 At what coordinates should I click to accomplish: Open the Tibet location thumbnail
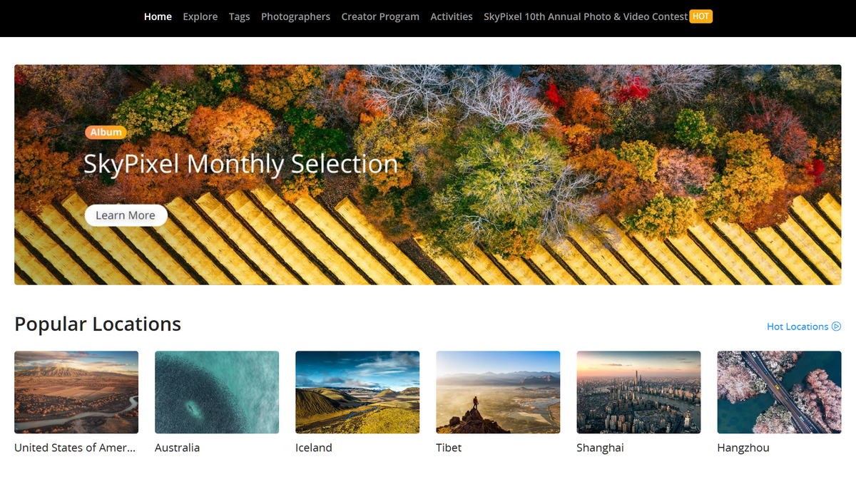pyautogui.click(x=497, y=392)
